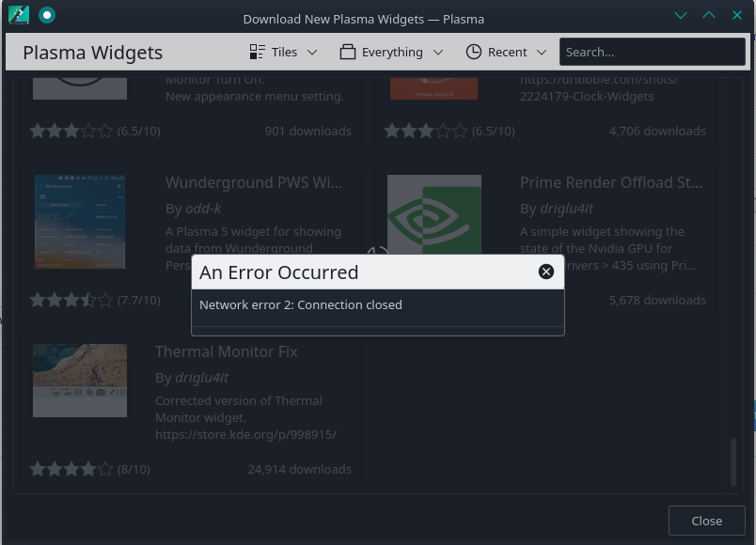Open the Tiles view mode dropdown

tap(284, 52)
